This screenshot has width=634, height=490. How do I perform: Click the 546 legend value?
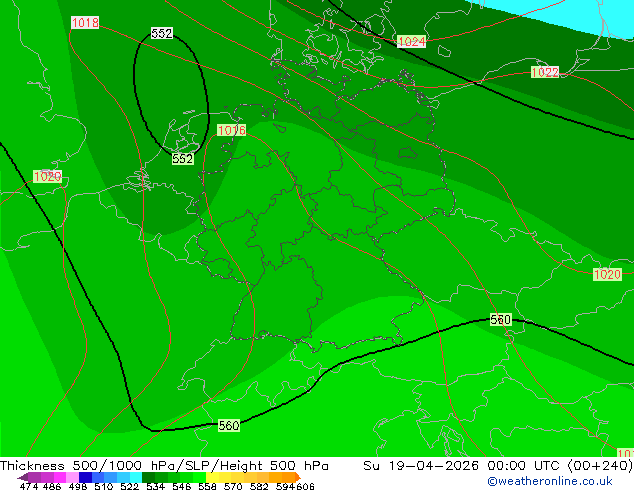coord(182,486)
